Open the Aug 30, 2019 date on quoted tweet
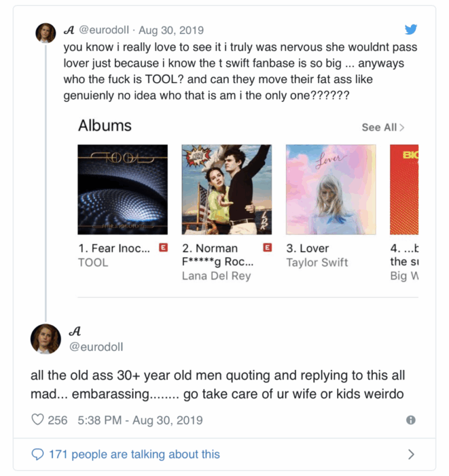Screen dimensions: 449x476 pyautogui.click(x=171, y=30)
